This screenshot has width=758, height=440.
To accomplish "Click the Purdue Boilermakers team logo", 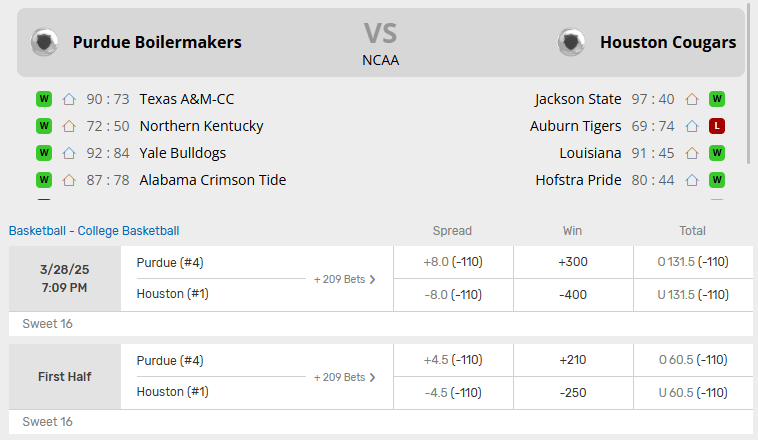I will click(45, 42).
